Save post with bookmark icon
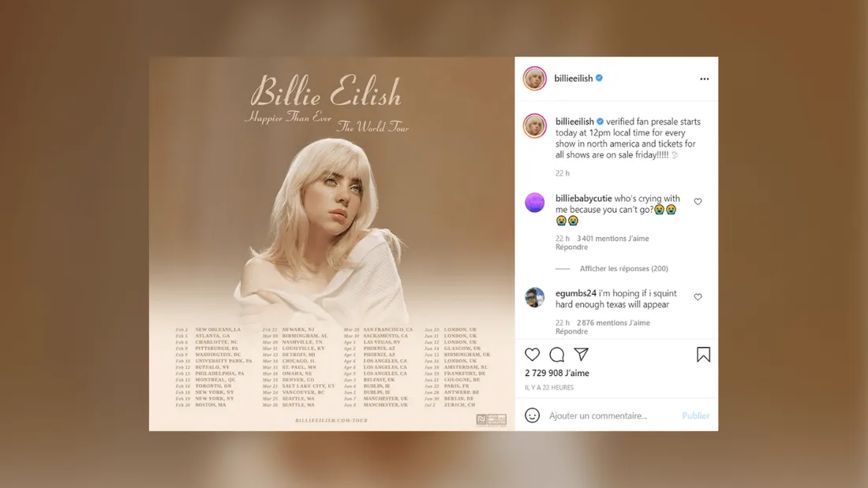Screen dimensions: 868x488 tap(703, 355)
